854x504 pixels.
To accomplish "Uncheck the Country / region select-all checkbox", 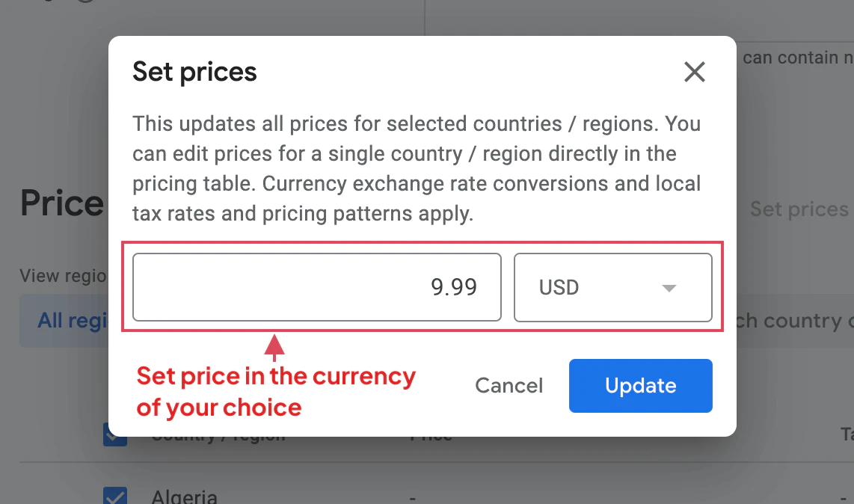I will click(114, 434).
